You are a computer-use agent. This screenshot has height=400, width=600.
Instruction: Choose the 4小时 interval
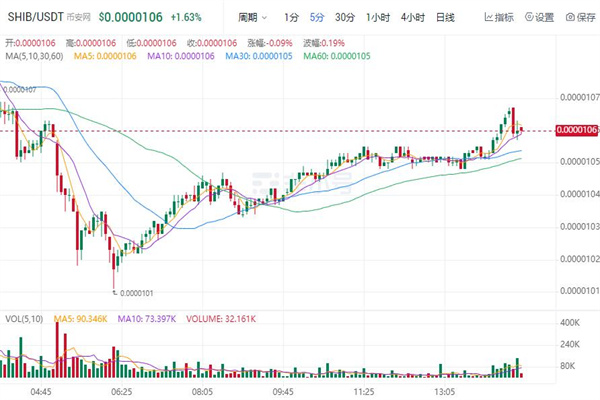411,18
